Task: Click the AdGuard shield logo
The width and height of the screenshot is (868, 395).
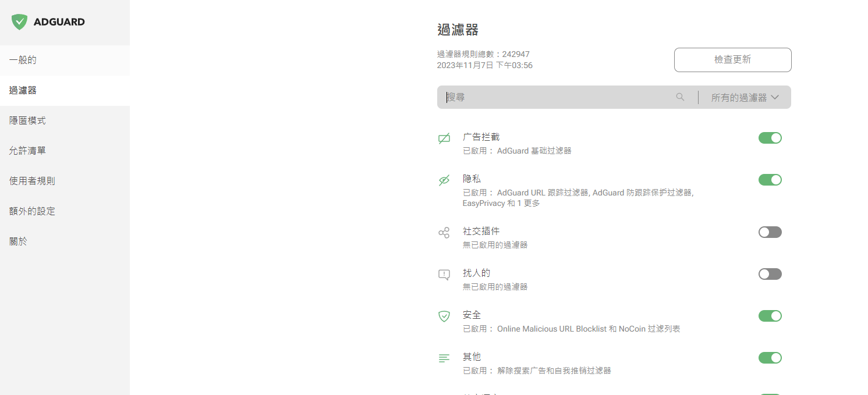Action: (19, 22)
